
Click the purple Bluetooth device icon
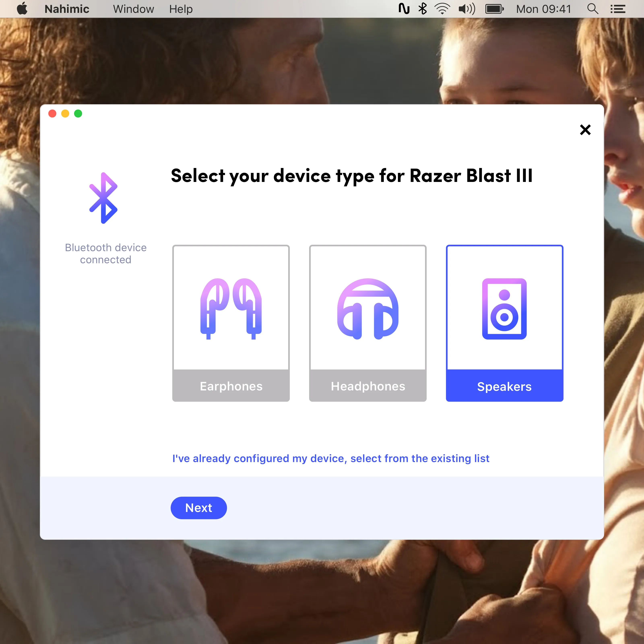pos(103,198)
